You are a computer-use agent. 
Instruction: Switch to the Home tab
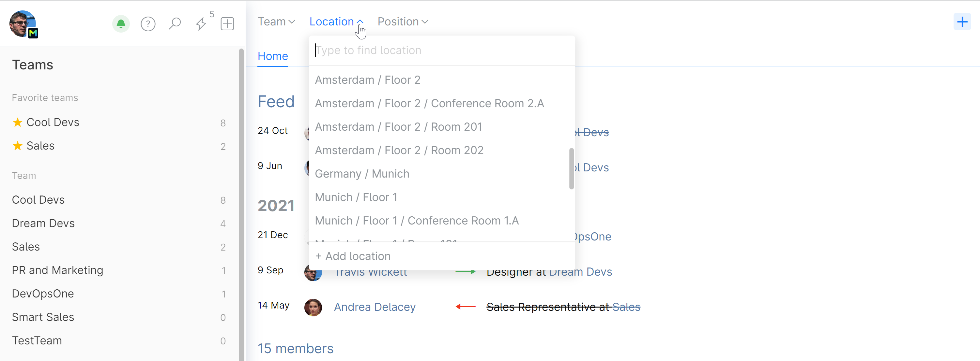pos(272,56)
